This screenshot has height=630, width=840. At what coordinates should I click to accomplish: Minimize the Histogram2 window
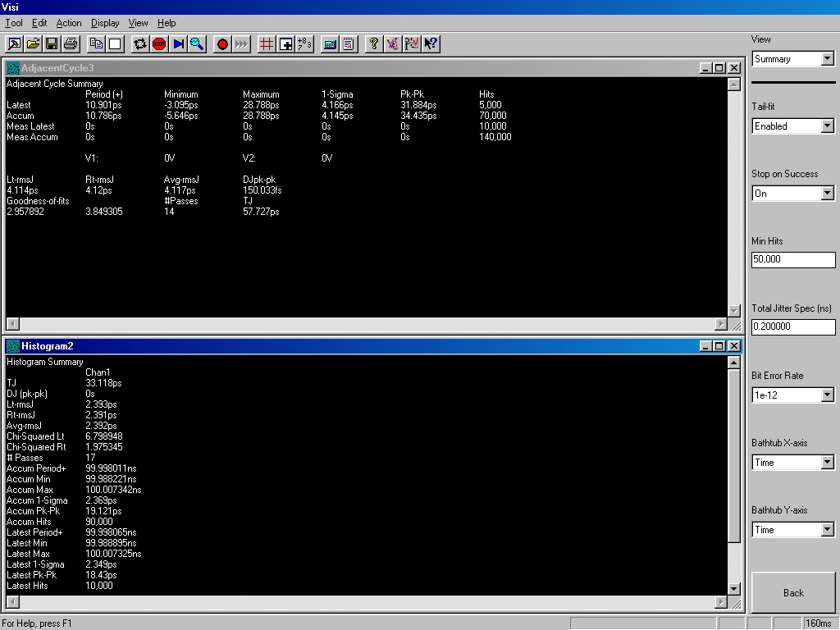coord(705,346)
